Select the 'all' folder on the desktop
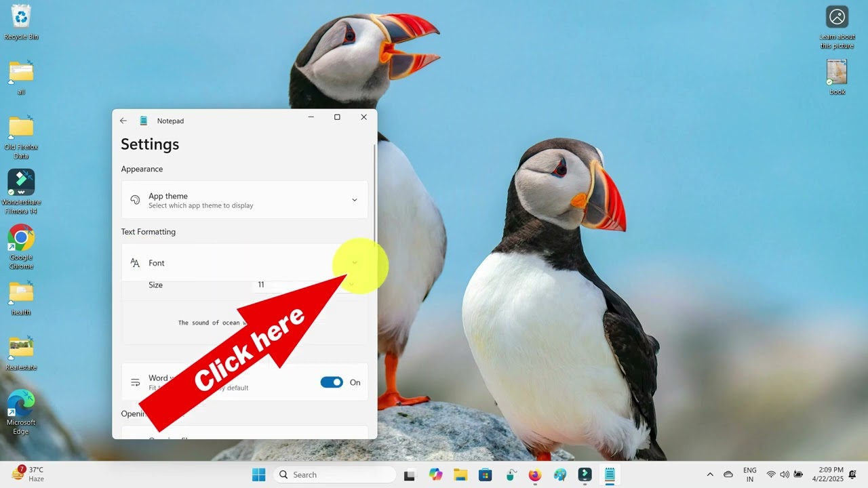Viewport: 868px width, 488px height. [21, 77]
